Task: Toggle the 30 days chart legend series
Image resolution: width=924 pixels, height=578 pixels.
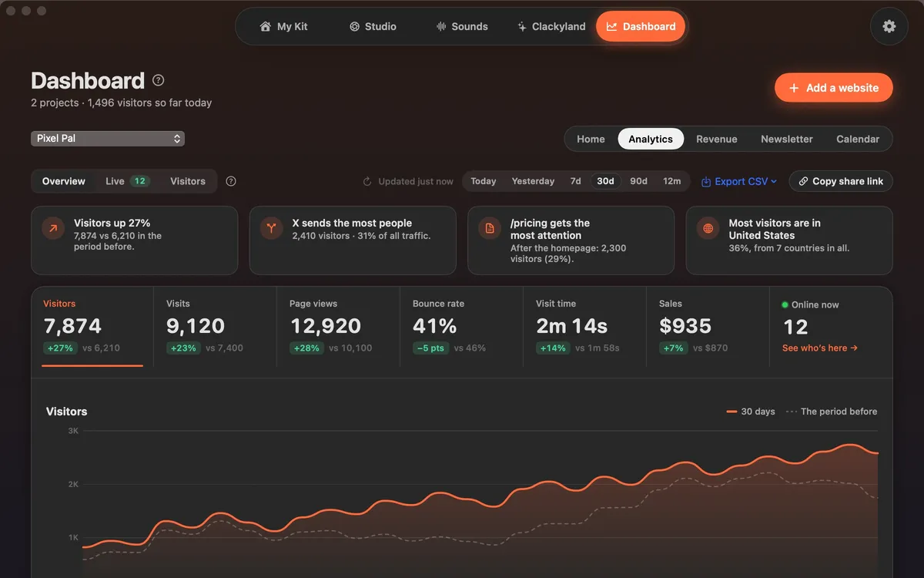Action: 751,412
